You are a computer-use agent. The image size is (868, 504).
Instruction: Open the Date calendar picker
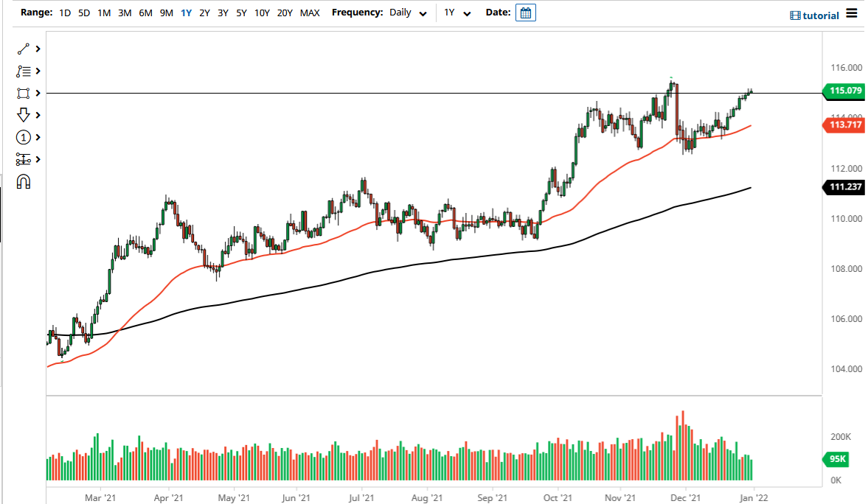tap(525, 12)
